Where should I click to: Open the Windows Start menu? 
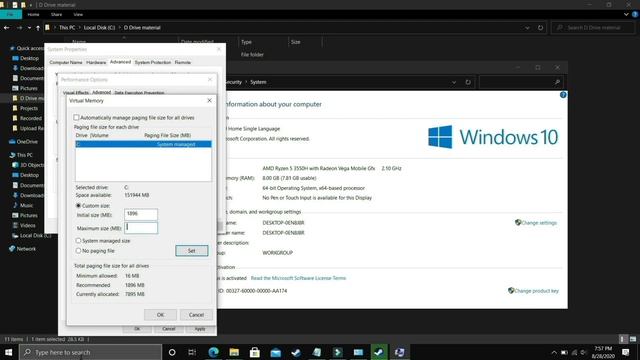[9, 352]
